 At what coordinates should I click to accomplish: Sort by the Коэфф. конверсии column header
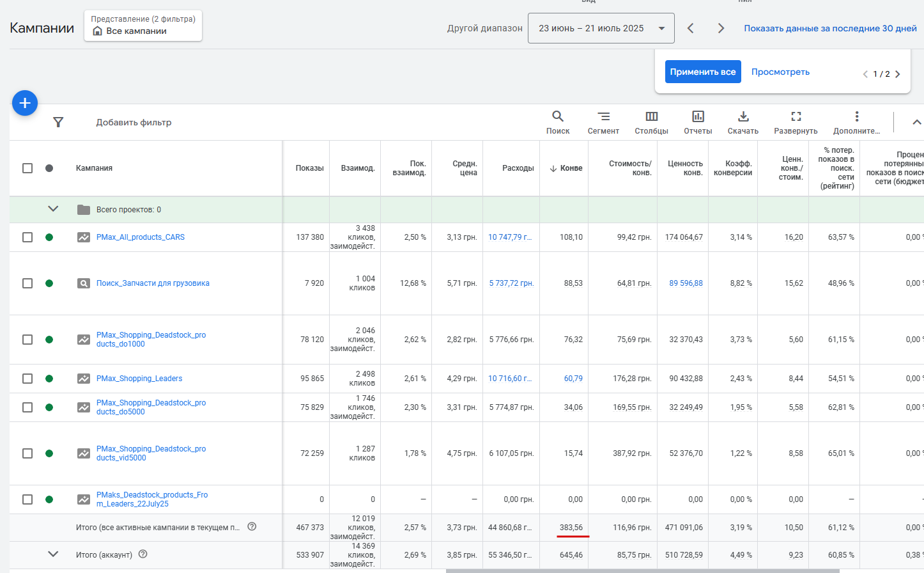click(x=733, y=168)
